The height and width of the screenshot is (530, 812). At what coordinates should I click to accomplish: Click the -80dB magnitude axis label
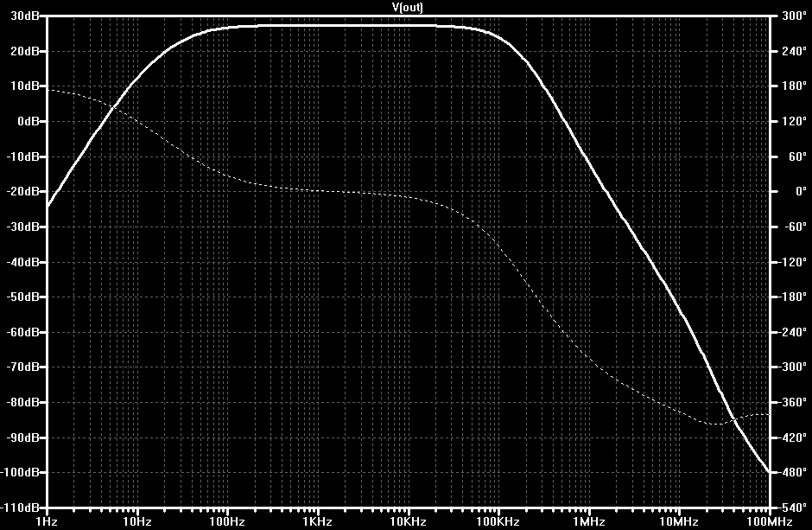click(22, 402)
